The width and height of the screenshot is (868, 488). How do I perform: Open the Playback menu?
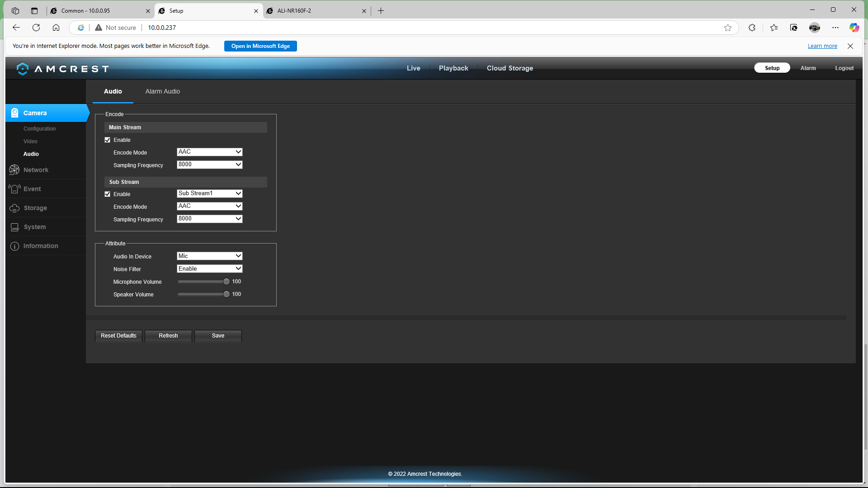pos(453,68)
